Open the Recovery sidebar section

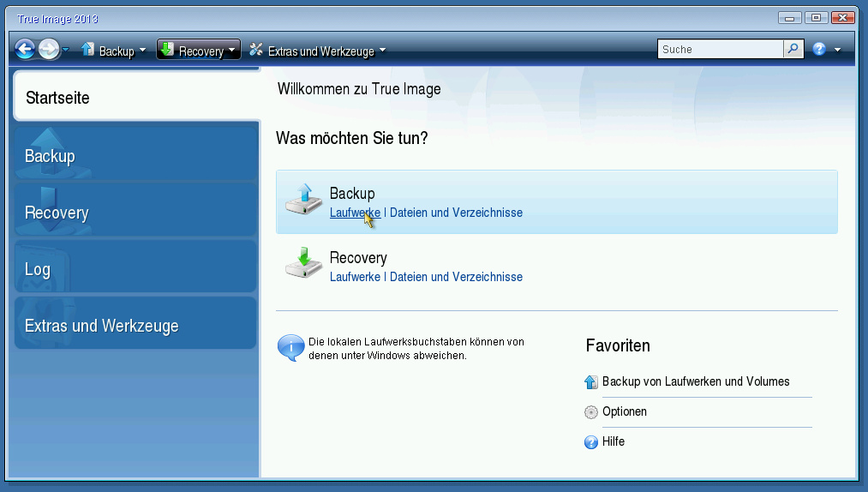click(135, 211)
